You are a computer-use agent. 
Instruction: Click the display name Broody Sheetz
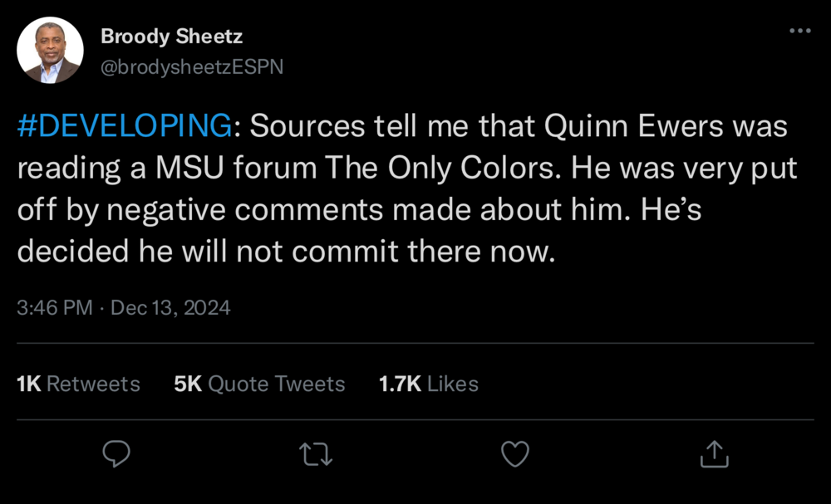pos(172,37)
